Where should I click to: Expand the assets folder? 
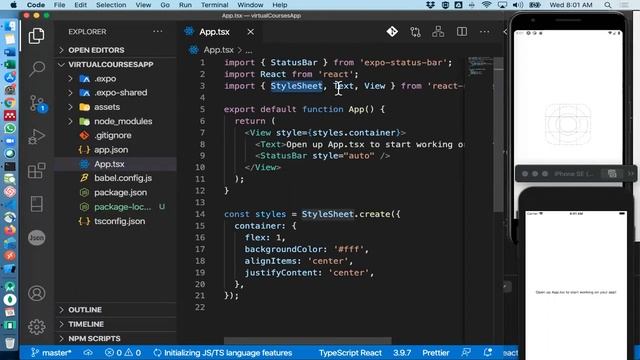click(116, 107)
